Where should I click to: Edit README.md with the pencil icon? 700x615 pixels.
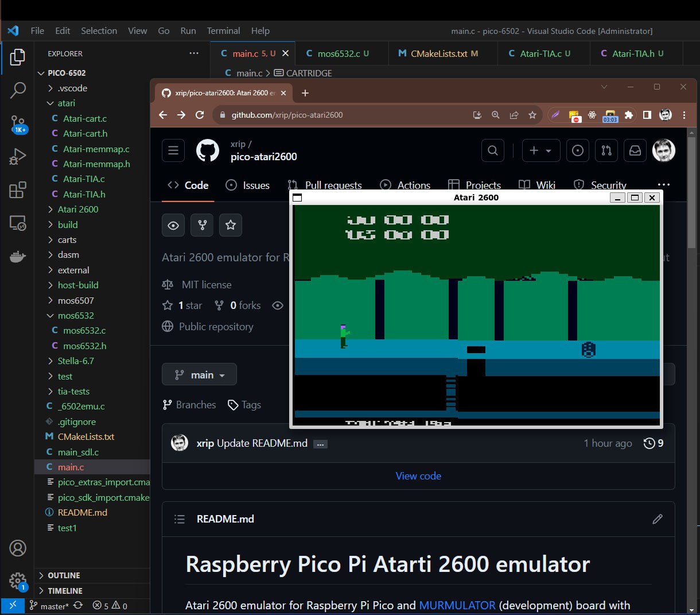tap(658, 519)
